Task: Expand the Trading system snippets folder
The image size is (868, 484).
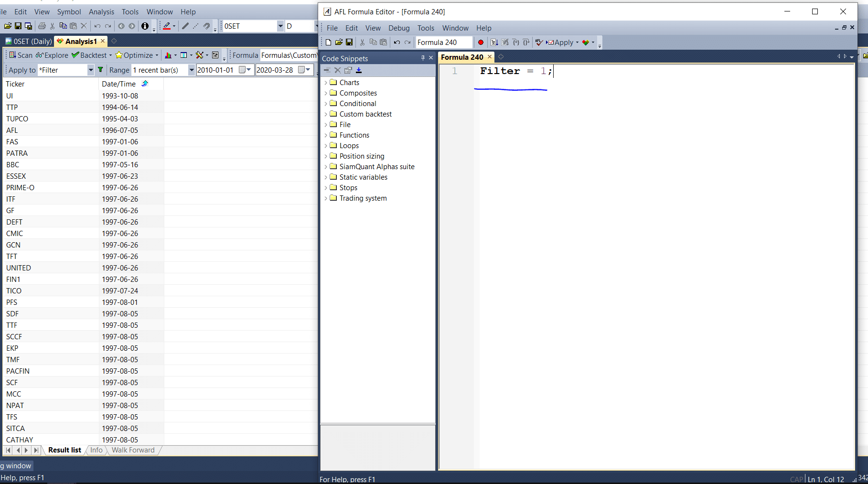Action: (326, 198)
